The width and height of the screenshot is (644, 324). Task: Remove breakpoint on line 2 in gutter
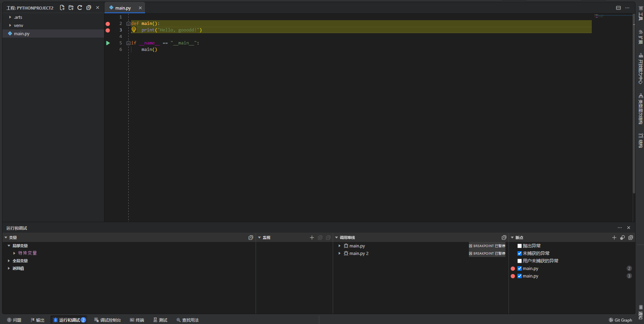point(108,24)
